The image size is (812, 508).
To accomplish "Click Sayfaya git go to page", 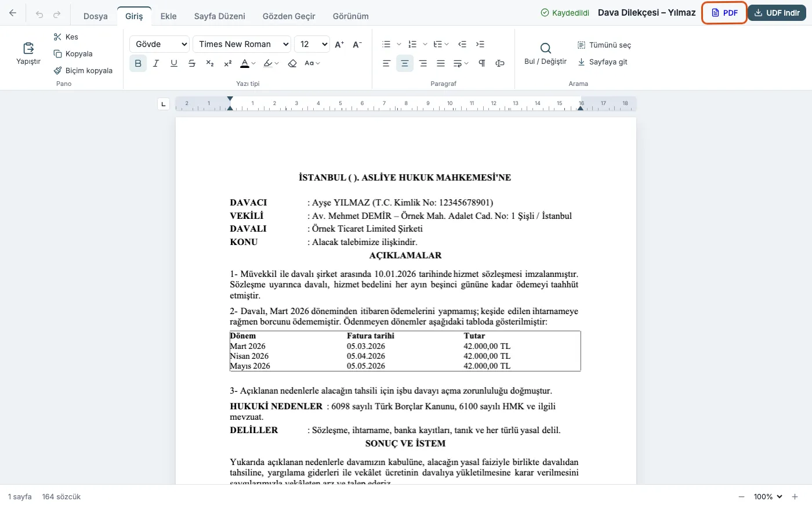I will coord(602,62).
